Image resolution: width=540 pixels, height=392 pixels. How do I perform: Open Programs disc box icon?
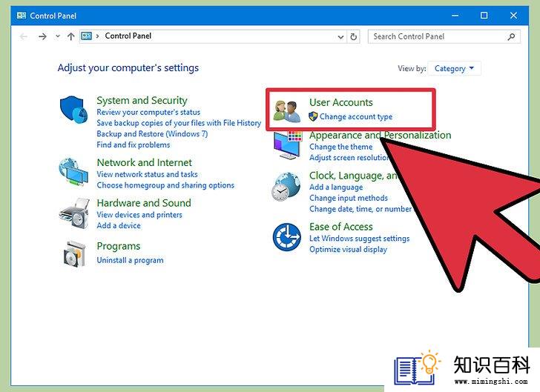coord(74,254)
